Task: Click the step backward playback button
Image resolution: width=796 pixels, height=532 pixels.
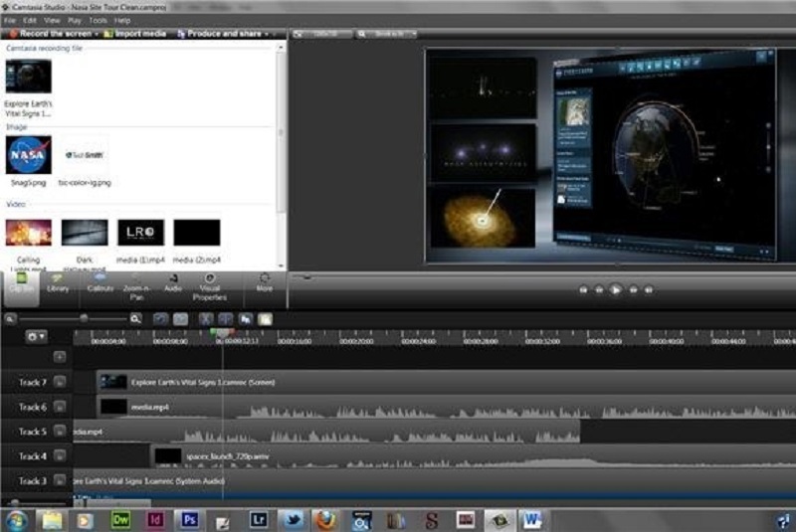Action: tap(599, 290)
